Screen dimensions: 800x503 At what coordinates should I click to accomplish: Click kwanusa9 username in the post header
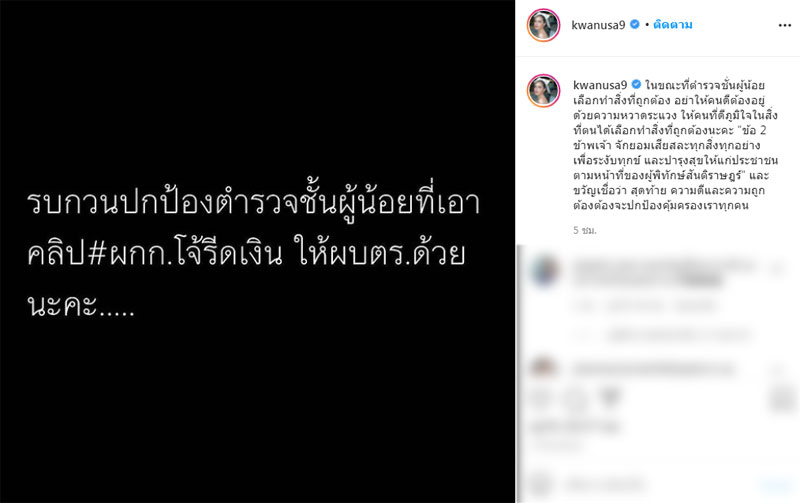tap(598, 25)
